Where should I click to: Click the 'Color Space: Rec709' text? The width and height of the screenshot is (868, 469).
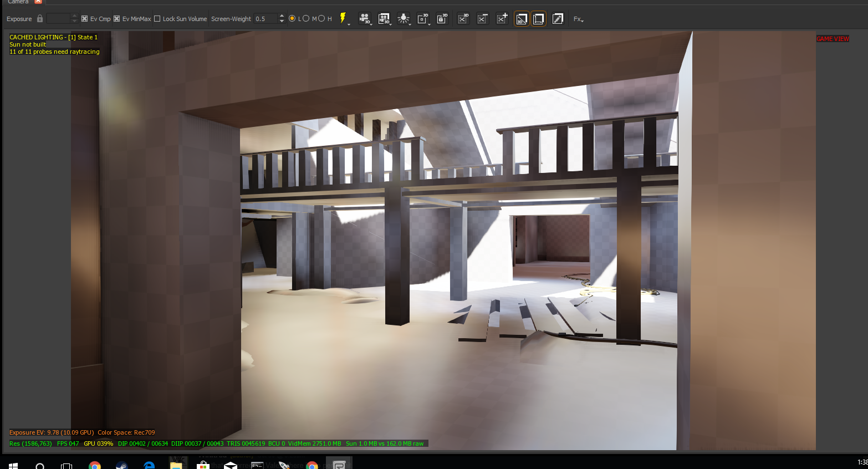[x=126, y=432]
